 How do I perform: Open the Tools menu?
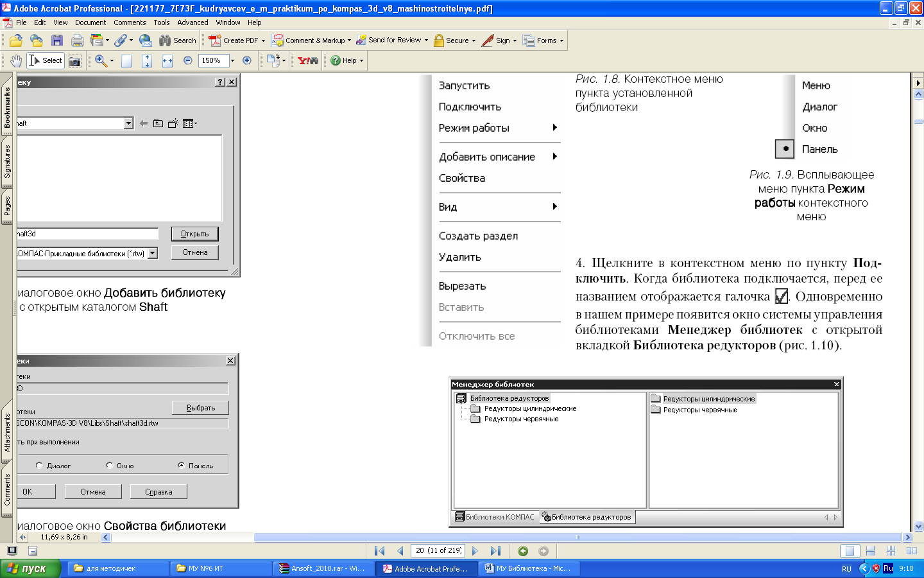[162, 22]
